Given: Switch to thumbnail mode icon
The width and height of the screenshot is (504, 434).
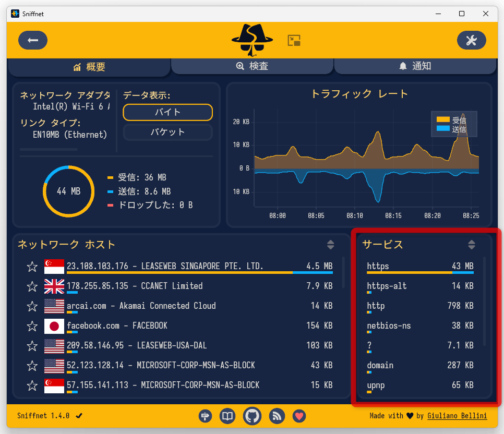Looking at the screenshot, I should click(x=294, y=41).
